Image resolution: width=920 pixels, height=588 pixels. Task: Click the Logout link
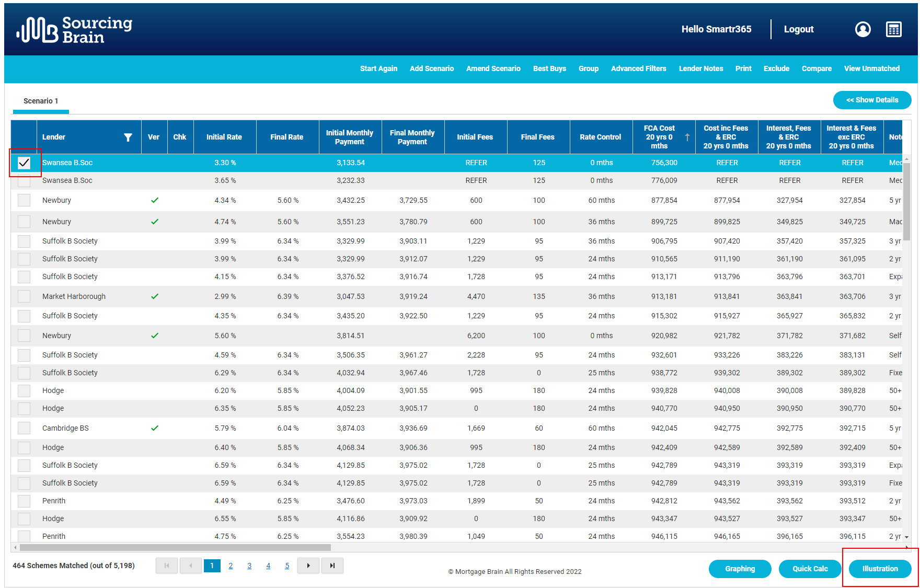[x=799, y=29]
